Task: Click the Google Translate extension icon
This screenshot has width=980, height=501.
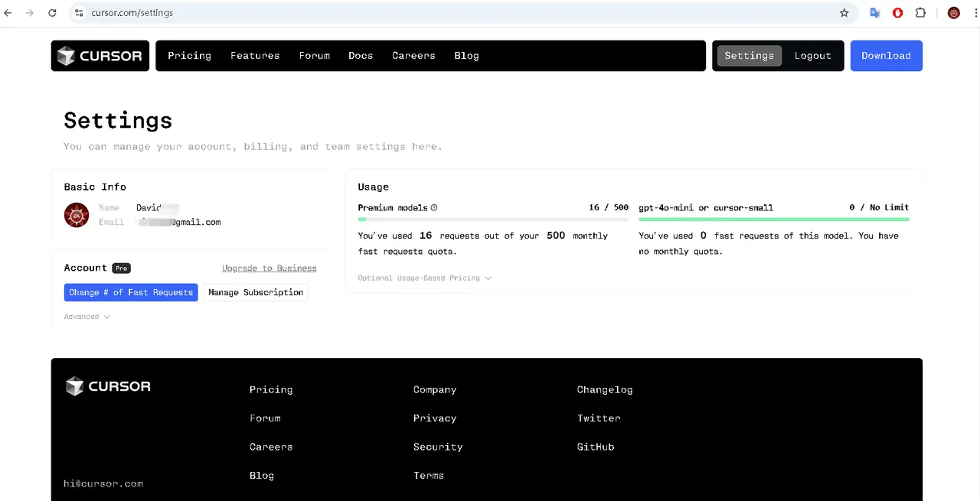Action: pos(875,13)
